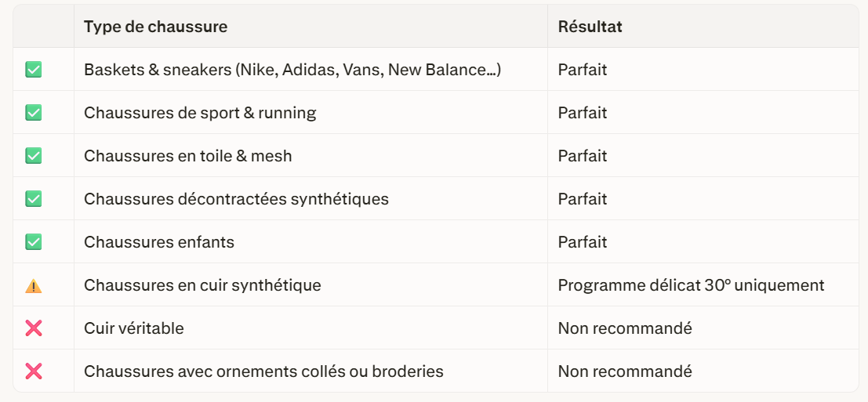The image size is (868, 402).
Task: Select the 'Baskets & sneakers' cell text
Action: pyautogui.click(x=292, y=70)
